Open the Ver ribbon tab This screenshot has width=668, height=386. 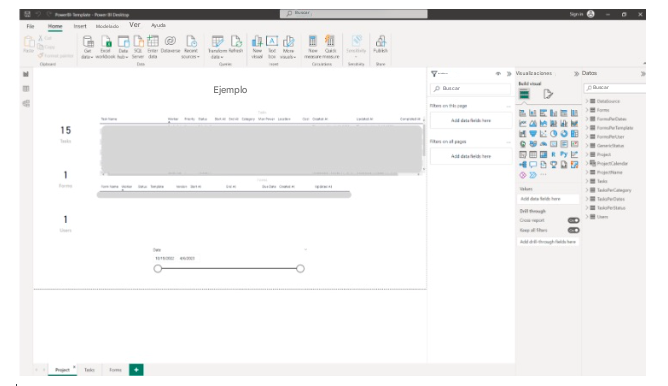pyautogui.click(x=135, y=25)
